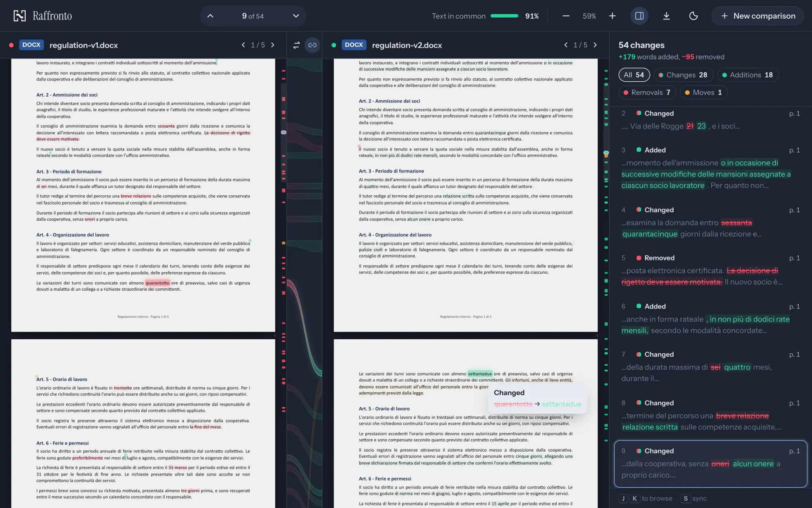Click the highlighted word quarantotto in v1

coord(157,283)
